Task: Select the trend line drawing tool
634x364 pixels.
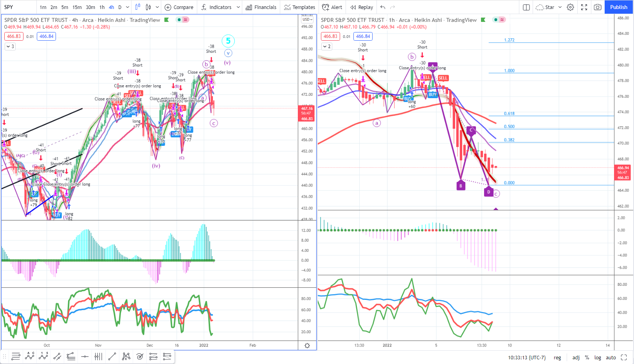Action: coord(112,356)
